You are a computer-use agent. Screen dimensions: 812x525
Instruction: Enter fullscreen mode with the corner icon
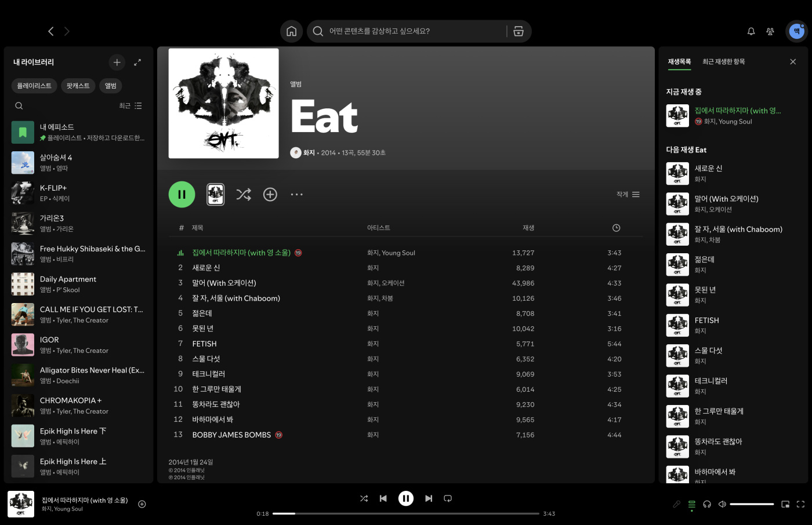click(800, 504)
